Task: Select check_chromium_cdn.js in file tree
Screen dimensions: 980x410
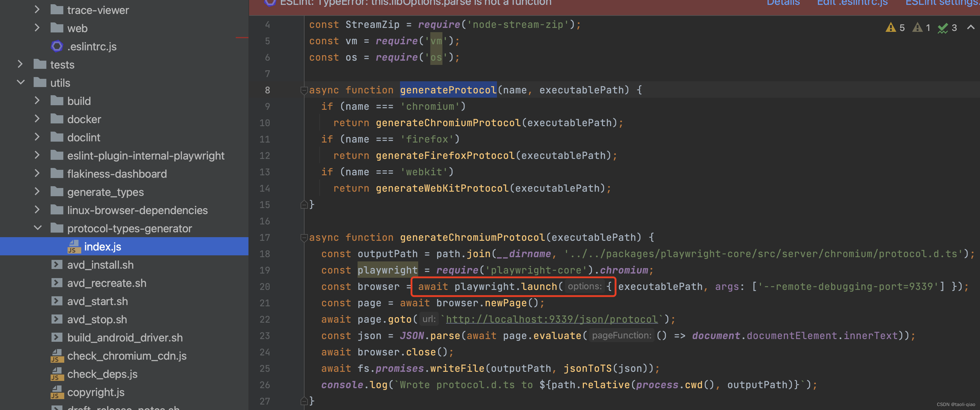Action: tap(127, 356)
